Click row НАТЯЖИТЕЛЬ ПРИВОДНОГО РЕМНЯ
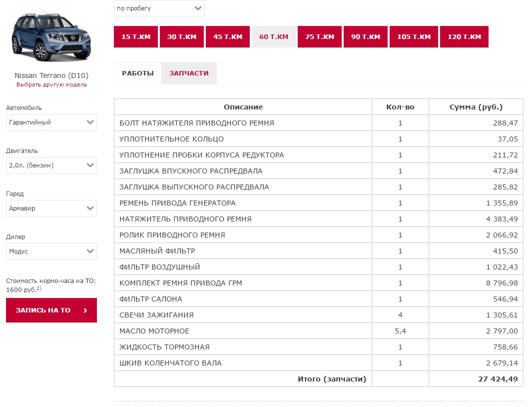This screenshot has width=532, height=407. (x=319, y=219)
